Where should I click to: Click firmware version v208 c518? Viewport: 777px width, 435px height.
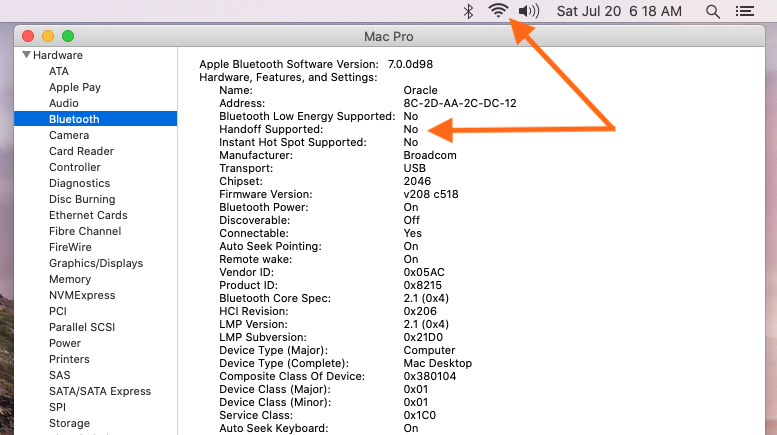(431, 194)
